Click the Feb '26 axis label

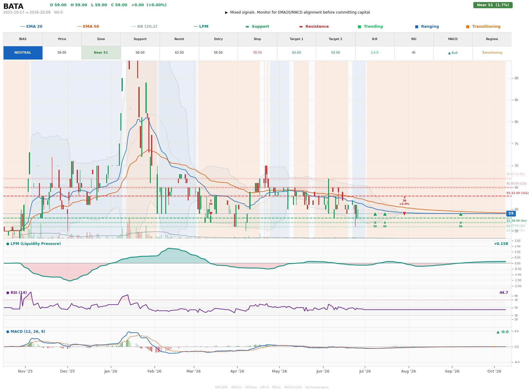coord(154,371)
